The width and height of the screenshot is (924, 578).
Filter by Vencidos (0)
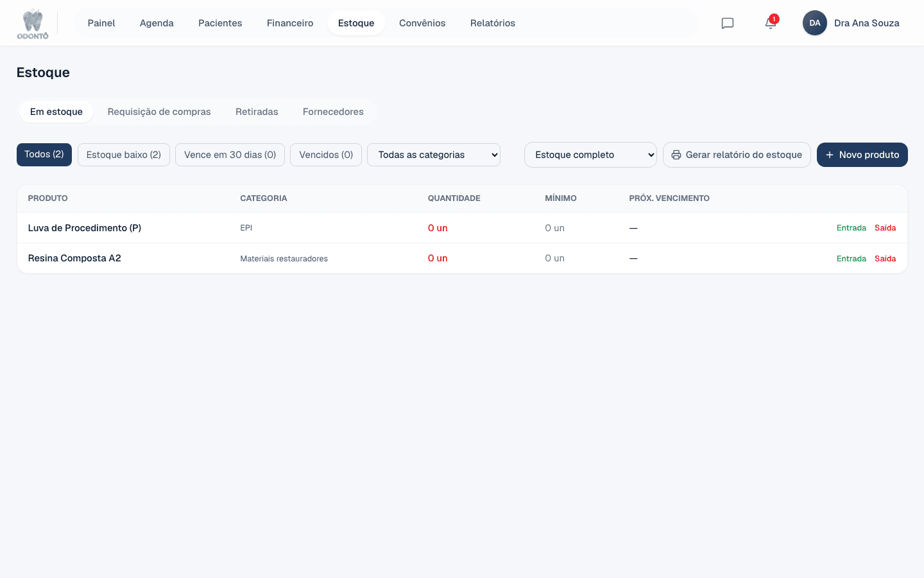[x=326, y=155]
